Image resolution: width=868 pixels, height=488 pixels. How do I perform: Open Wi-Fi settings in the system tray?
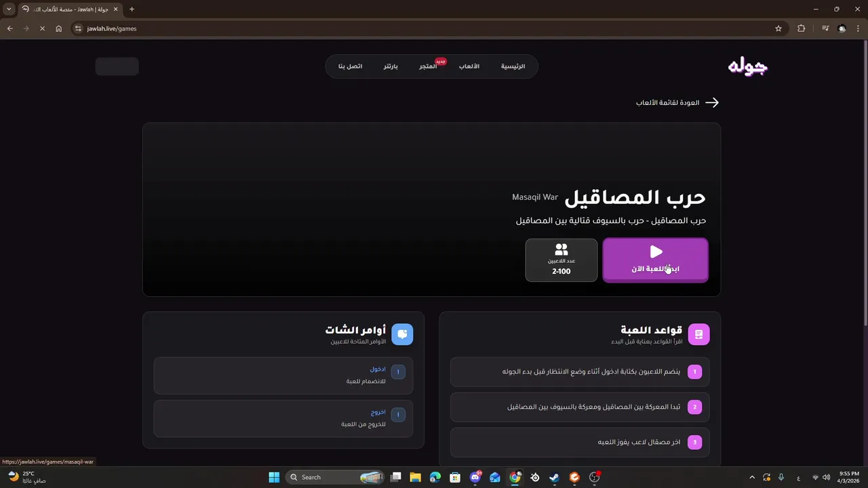(815, 477)
